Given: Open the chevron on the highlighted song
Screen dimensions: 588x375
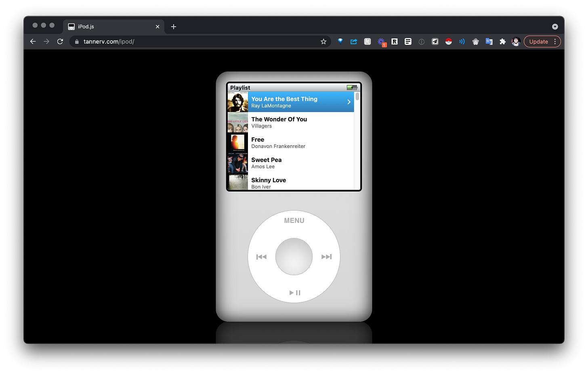Looking at the screenshot, I should [349, 102].
